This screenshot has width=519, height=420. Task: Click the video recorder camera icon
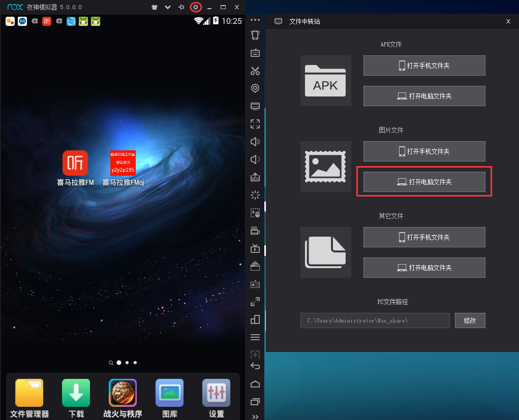point(255,231)
